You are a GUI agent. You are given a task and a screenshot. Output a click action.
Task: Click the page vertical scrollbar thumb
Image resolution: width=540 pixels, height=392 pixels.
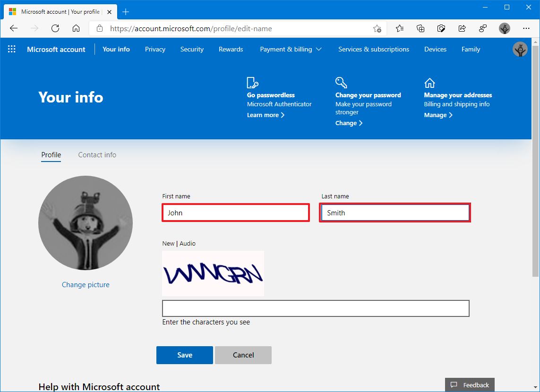pyautogui.click(x=535, y=161)
